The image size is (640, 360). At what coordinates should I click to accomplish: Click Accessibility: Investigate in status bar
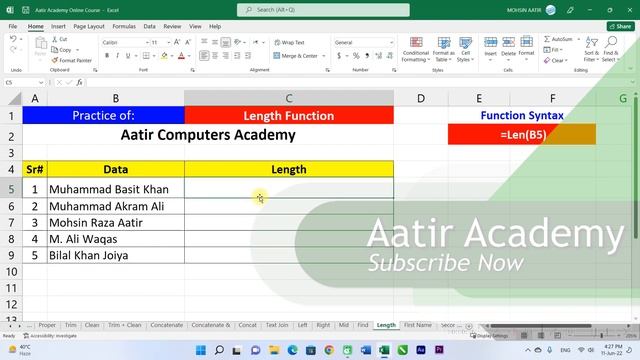click(x=50, y=336)
